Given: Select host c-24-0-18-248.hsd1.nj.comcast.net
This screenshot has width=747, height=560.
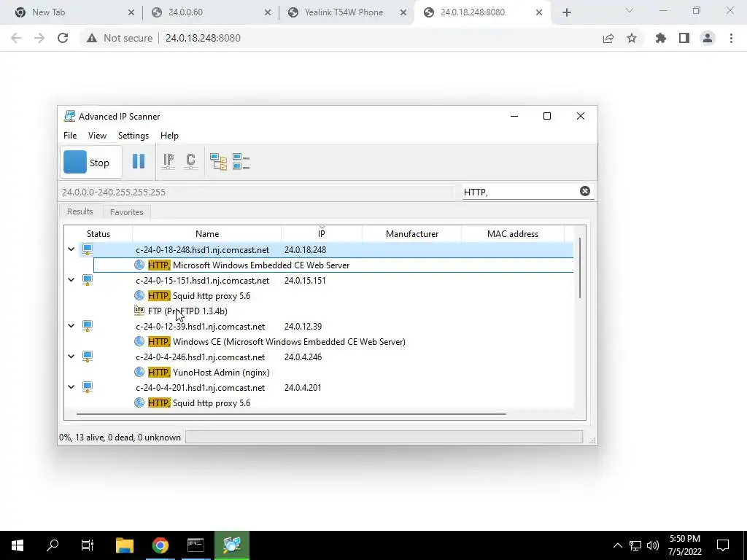Looking at the screenshot, I should [203, 250].
